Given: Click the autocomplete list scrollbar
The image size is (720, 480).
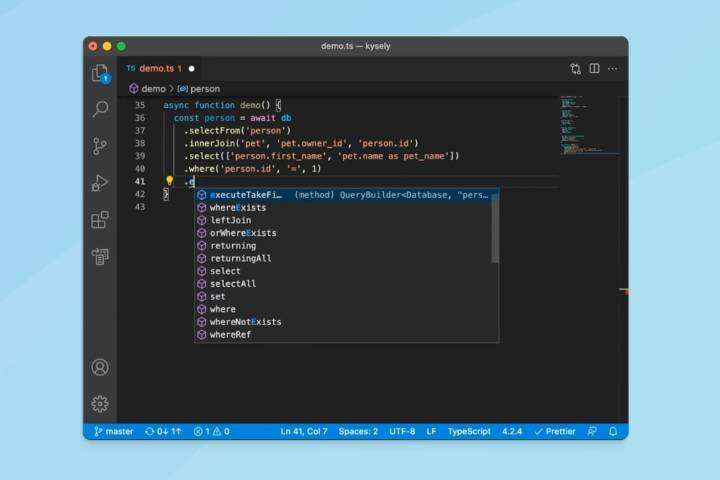Looking at the screenshot, I should 495,228.
